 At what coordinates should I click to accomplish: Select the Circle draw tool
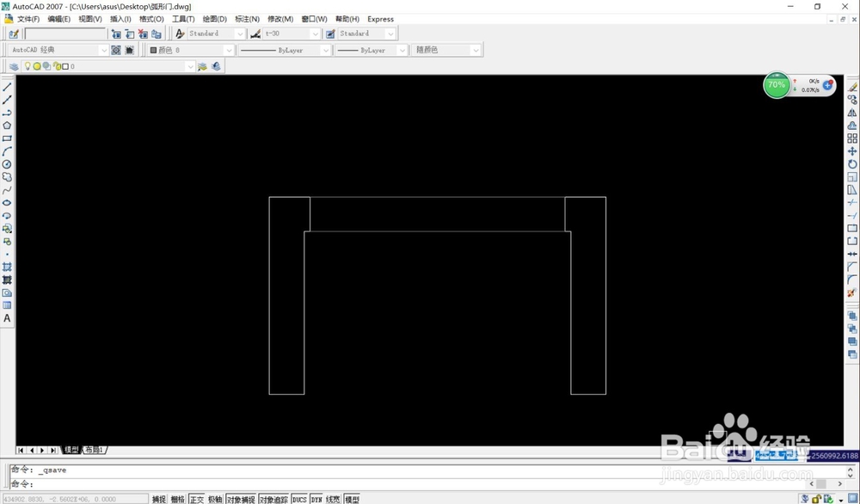point(7,164)
